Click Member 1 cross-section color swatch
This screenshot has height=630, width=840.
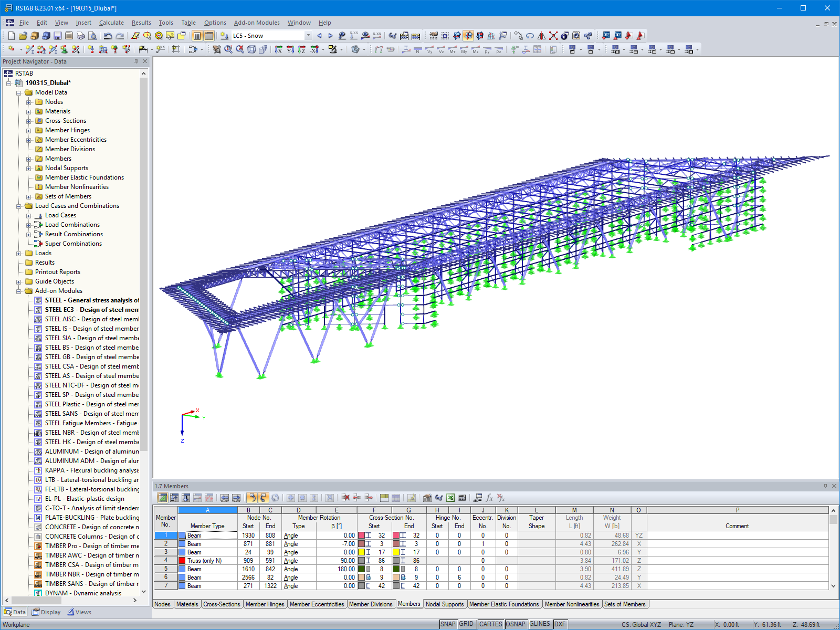click(x=361, y=535)
